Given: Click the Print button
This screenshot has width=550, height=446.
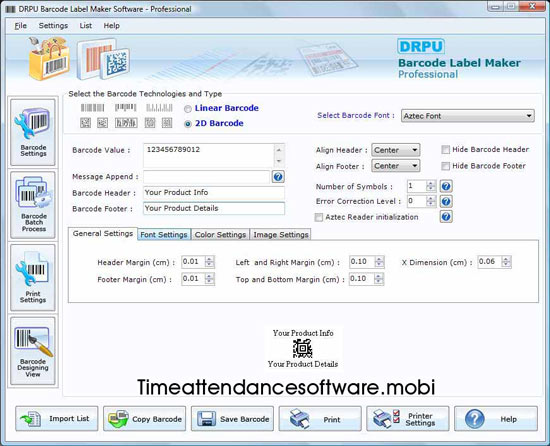Looking at the screenshot, I should pyautogui.click(x=320, y=419).
